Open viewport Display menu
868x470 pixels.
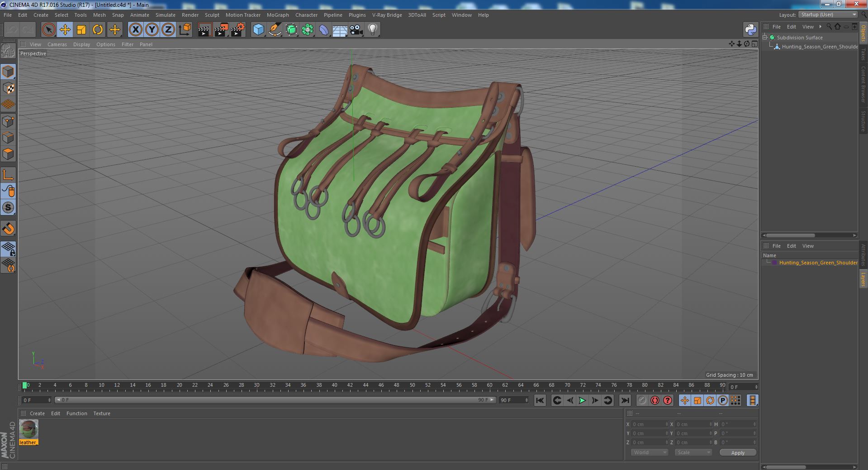click(x=81, y=44)
